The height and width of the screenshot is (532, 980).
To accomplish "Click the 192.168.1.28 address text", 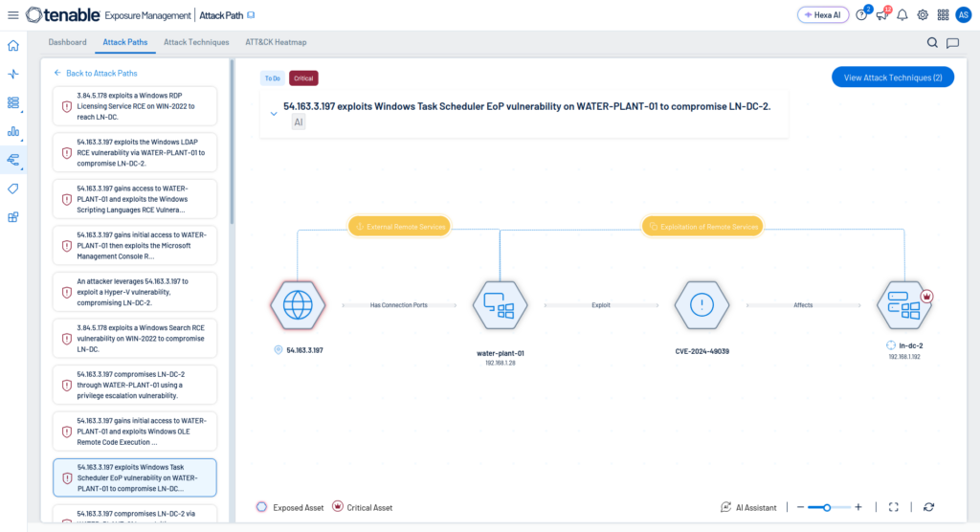I will point(500,363).
